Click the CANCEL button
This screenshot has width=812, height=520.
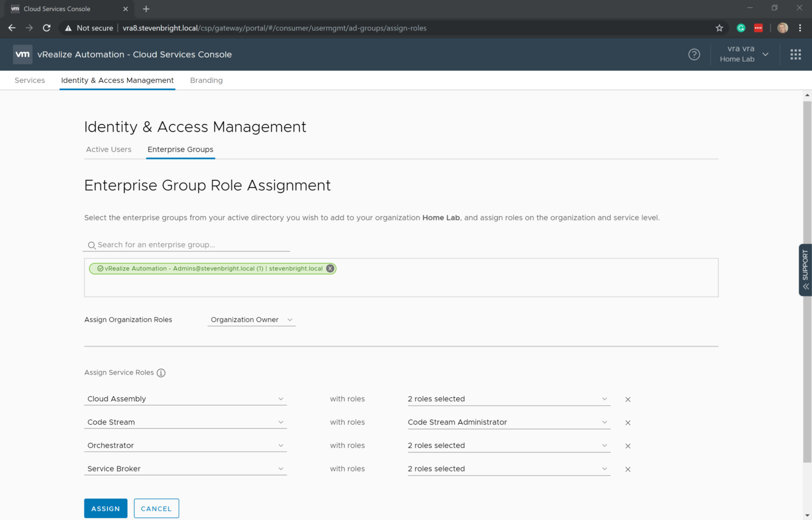156,508
